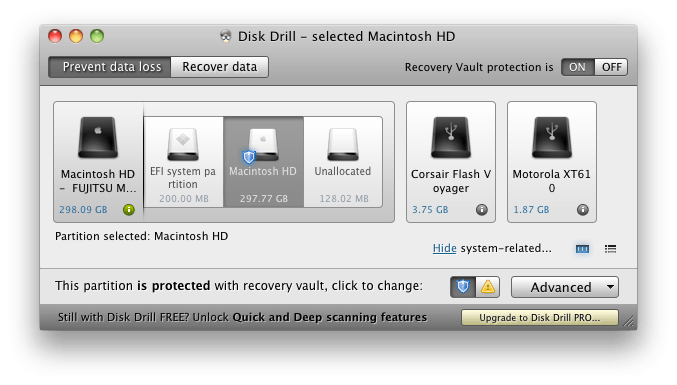Toggle the warning triangle protection option
This screenshot has width=677, height=385.
tap(488, 287)
